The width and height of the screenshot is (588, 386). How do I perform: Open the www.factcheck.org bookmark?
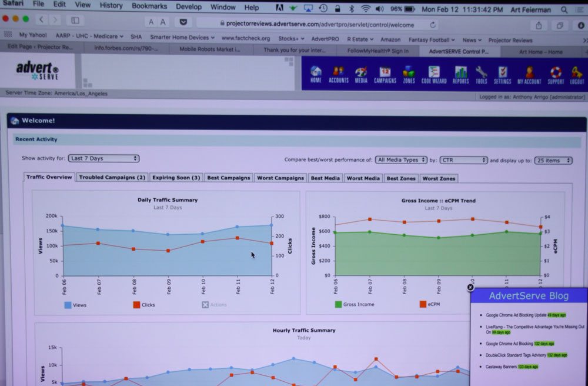click(x=246, y=38)
